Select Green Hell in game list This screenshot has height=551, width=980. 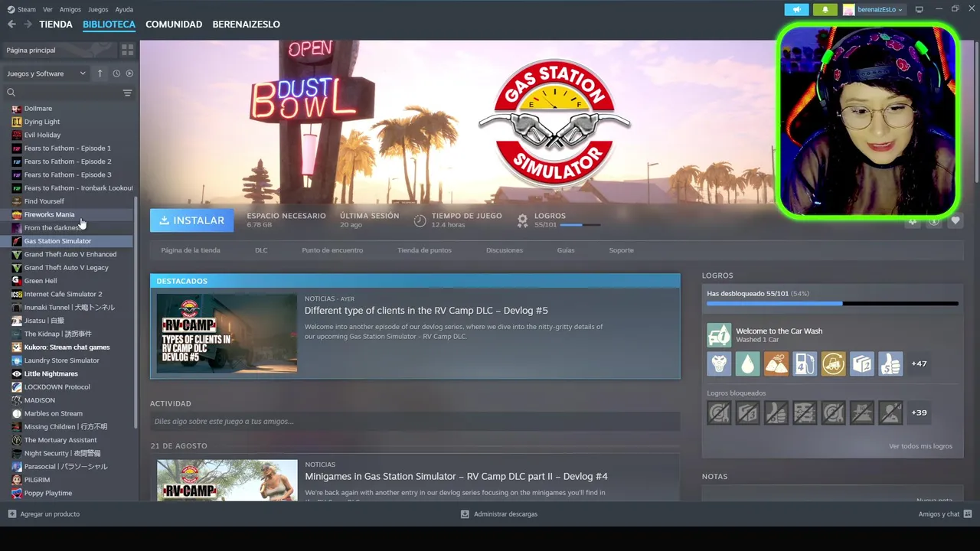[x=68, y=281]
